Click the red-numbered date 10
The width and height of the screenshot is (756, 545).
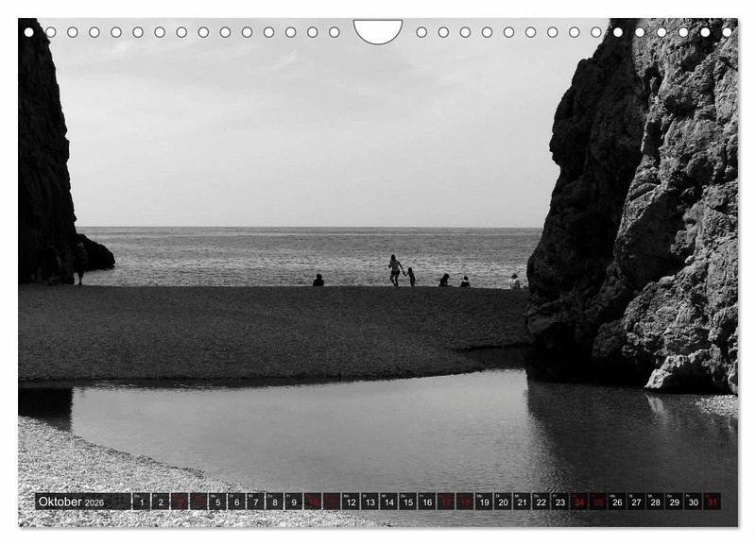coord(313,502)
